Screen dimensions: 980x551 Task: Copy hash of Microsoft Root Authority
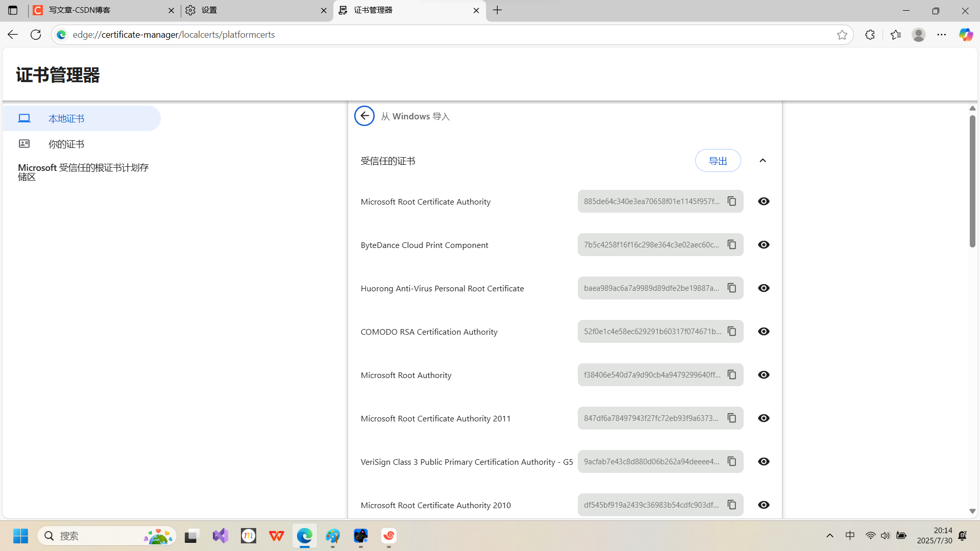tap(731, 375)
